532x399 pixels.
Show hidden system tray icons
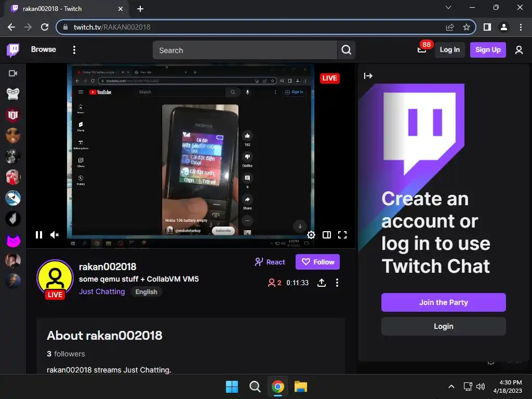tap(451, 387)
